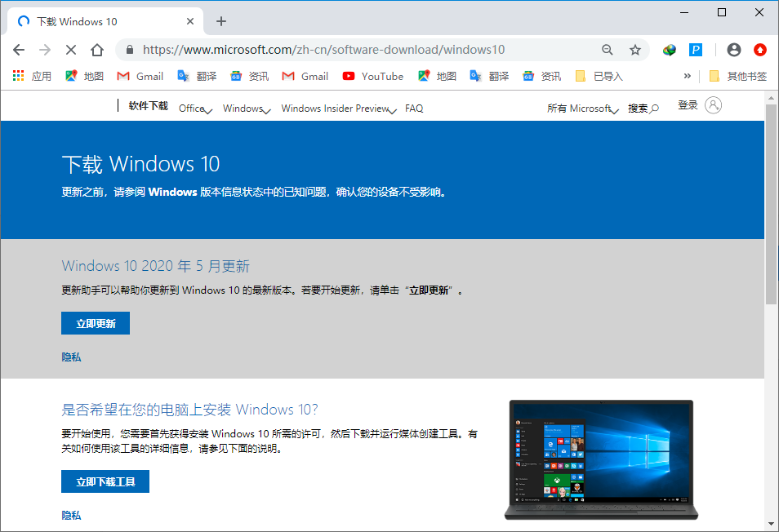
Task: Open the second 资讯 news bookmark
Action: pyautogui.click(x=541, y=76)
